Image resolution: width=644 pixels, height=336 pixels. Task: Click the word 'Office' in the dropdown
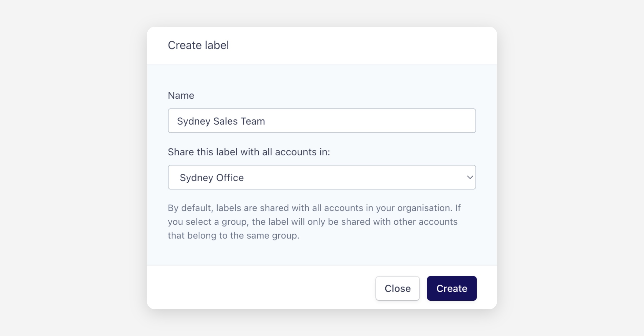point(230,178)
